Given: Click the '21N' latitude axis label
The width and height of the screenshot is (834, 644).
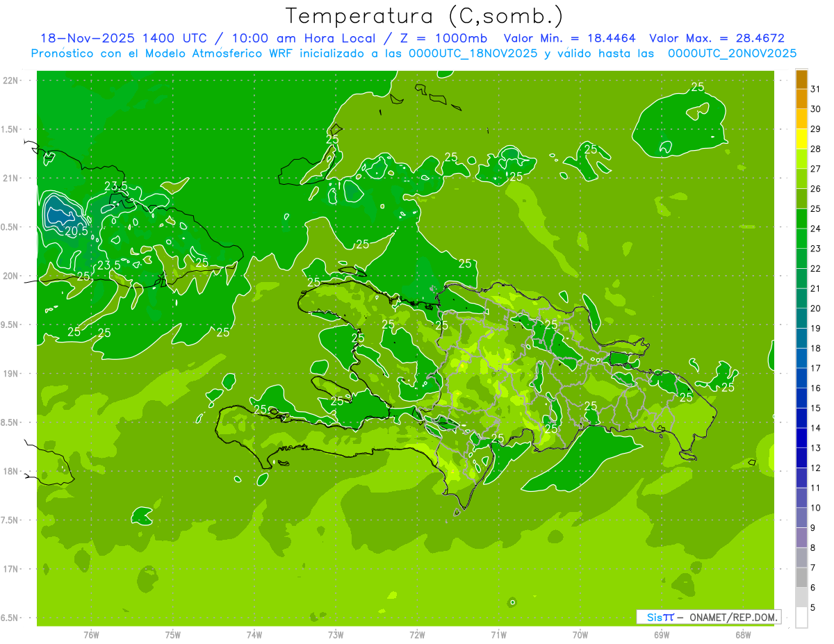Looking at the screenshot, I should [10, 178].
